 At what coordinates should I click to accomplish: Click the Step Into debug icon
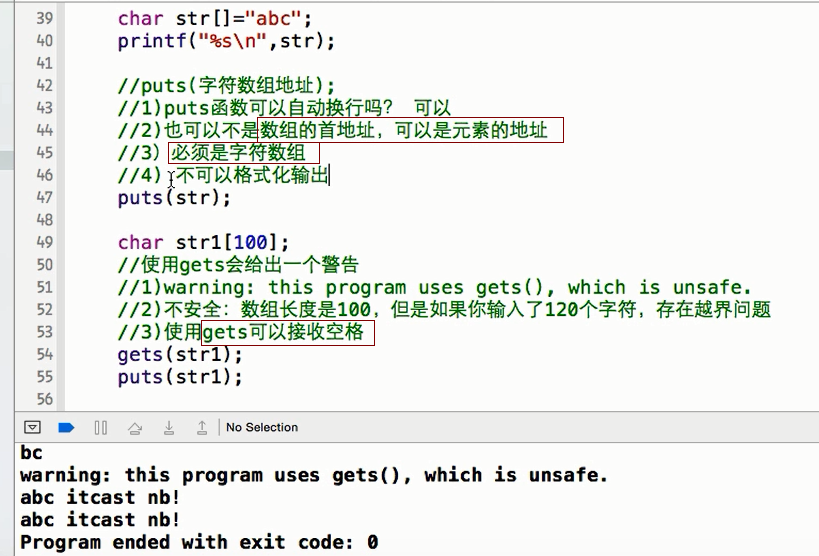pyautogui.click(x=169, y=428)
